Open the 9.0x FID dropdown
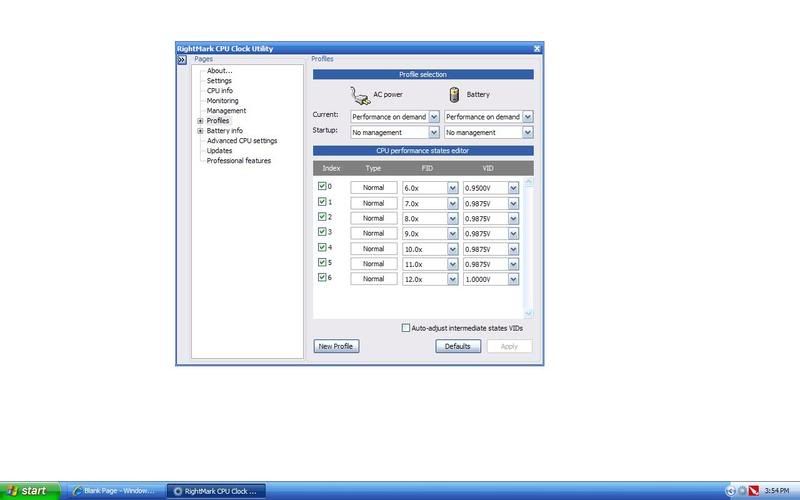 [453, 234]
